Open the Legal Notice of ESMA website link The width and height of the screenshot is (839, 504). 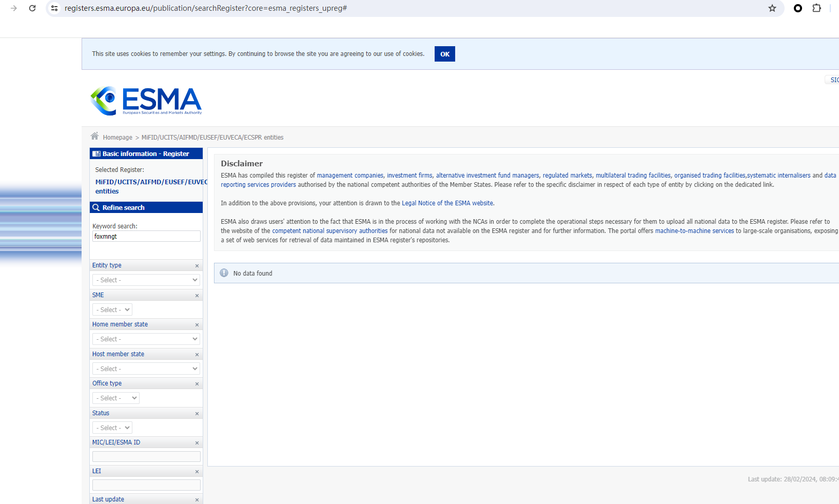447,203
